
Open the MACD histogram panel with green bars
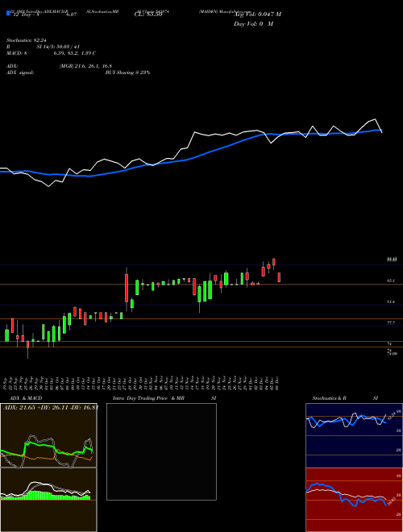(48, 500)
